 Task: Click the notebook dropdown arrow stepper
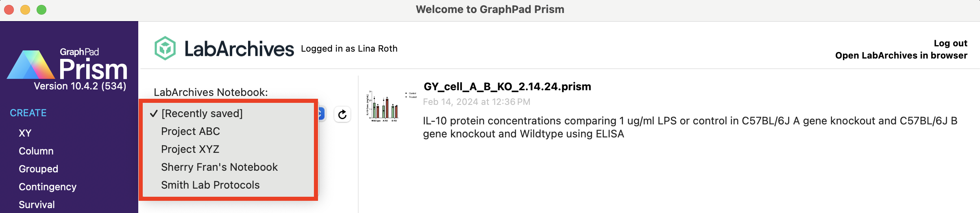point(321,114)
